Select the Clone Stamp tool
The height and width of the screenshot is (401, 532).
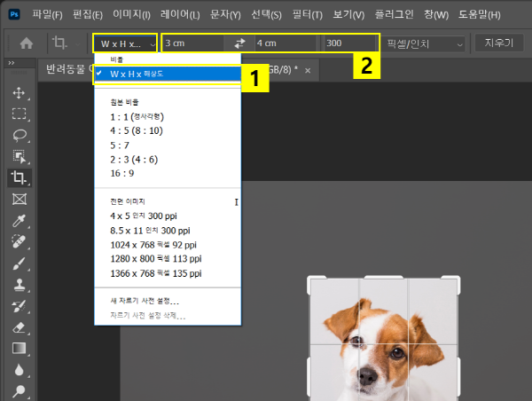click(x=19, y=285)
